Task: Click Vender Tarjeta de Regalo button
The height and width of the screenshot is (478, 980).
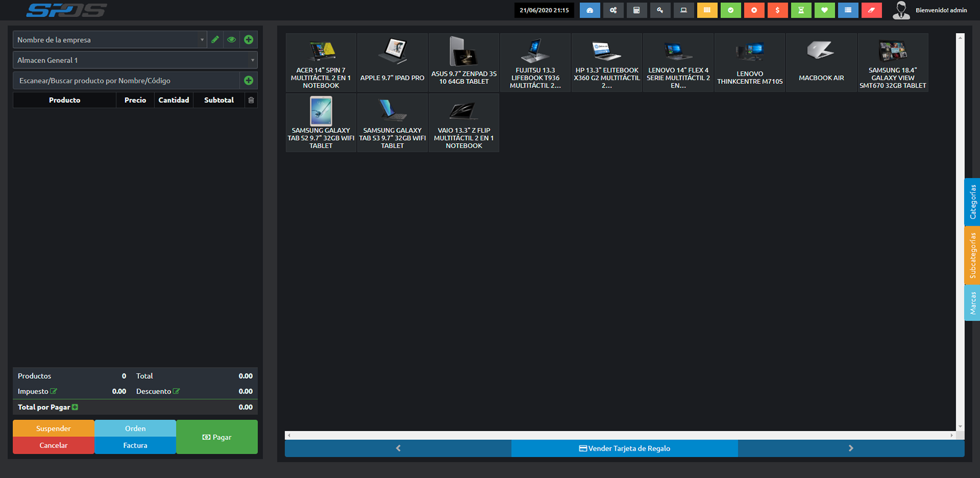Action: pos(624,449)
